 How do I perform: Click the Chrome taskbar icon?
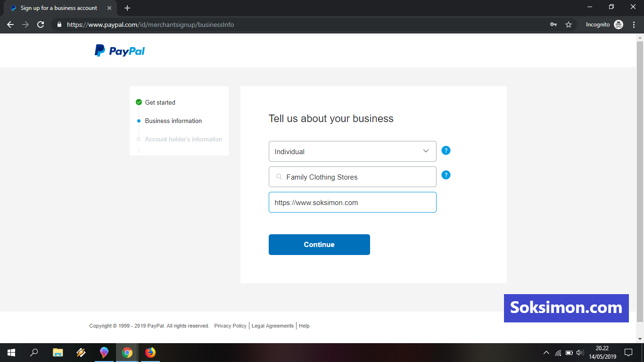(127, 353)
